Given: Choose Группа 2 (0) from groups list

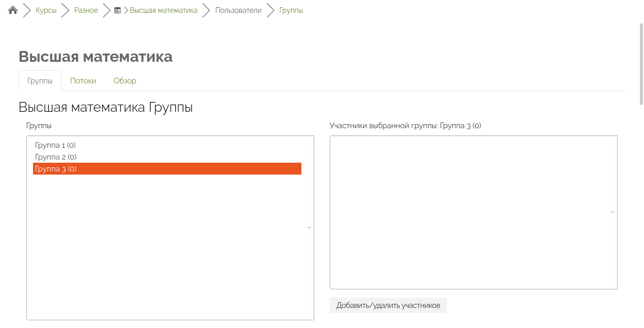Looking at the screenshot, I should (56, 157).
